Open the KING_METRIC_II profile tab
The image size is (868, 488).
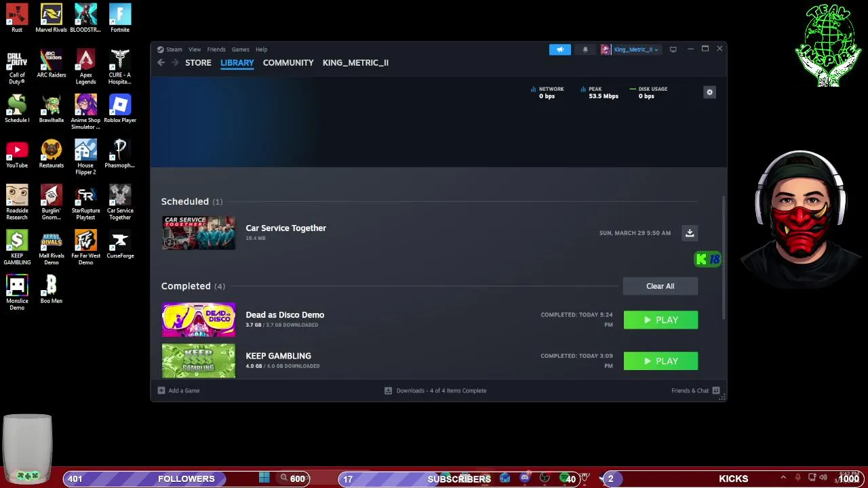pyautogui.click(x=355, y=62)
